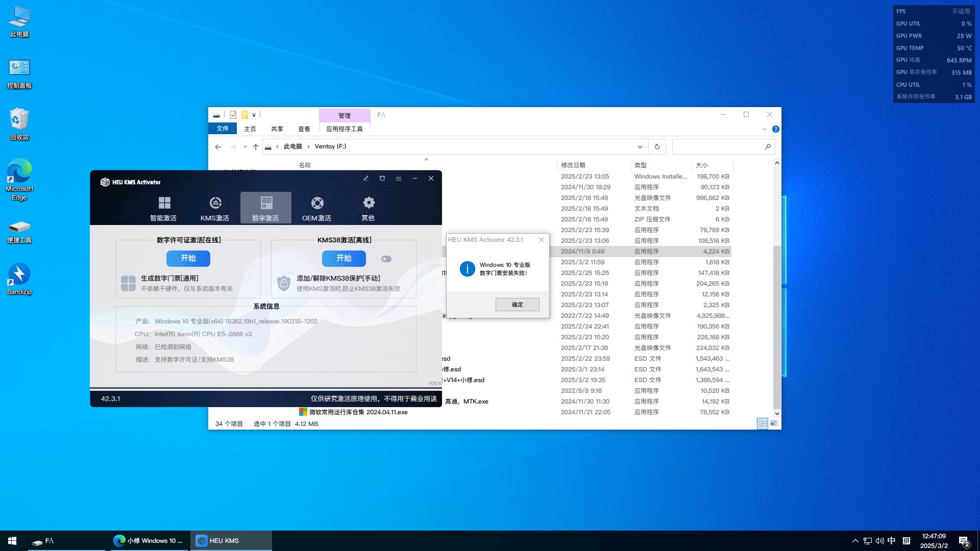Open the 主页 ribbon tab in Explorer
The height and width of the screenshot is (551, 980).
[250, 129]
